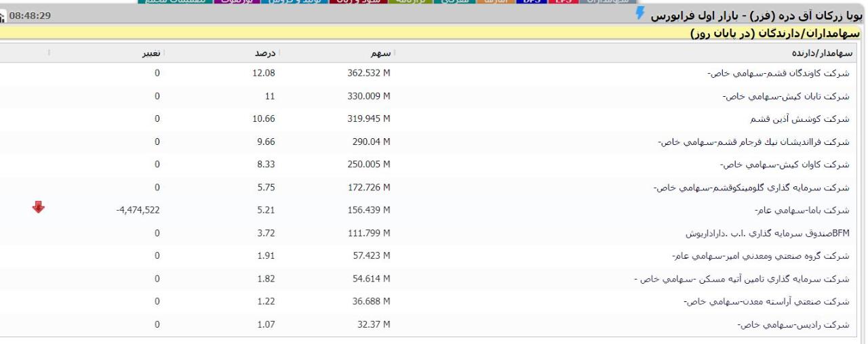Screen dimensions: 868x344
Task: Click the red down arrow change indicator
Action: [39, 208]
